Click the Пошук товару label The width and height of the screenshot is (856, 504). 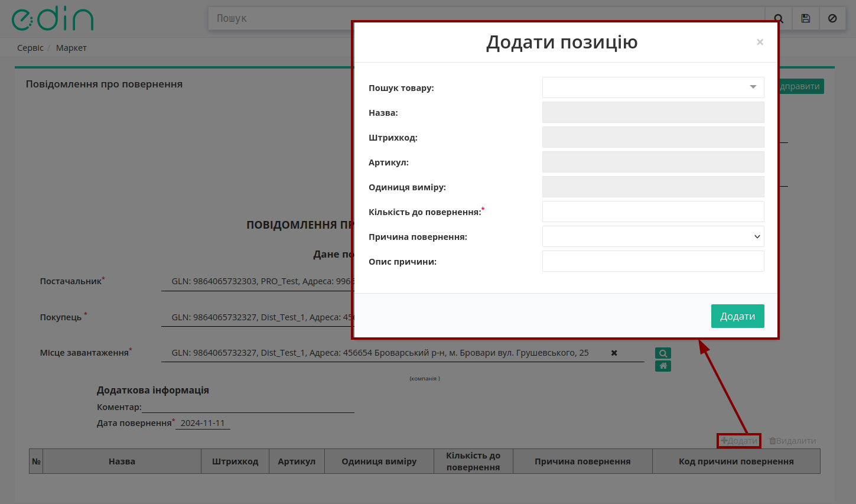401,88
